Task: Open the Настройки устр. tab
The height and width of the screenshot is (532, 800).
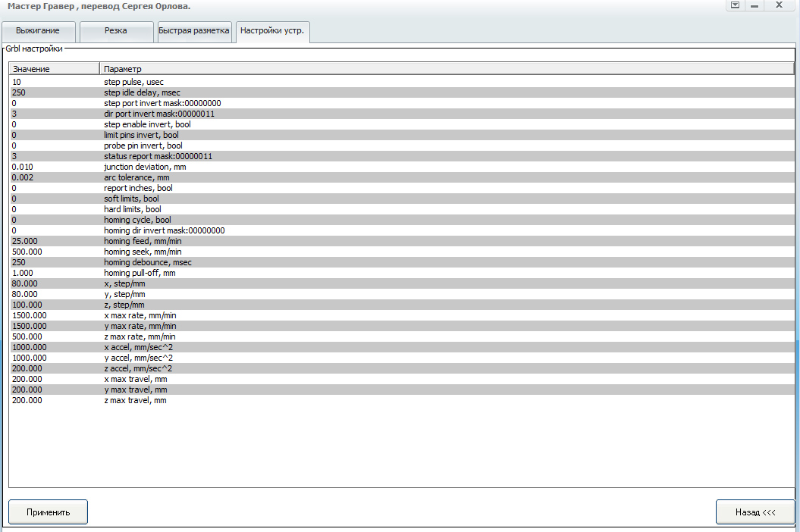Action: [x=272, y=31]
